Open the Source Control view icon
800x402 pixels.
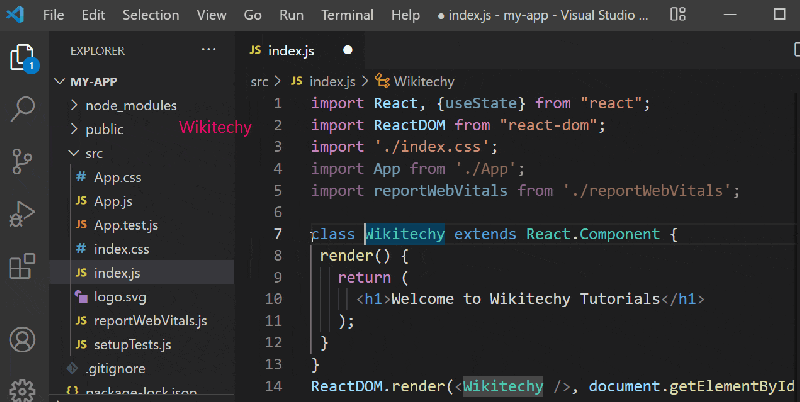point(22,161)
